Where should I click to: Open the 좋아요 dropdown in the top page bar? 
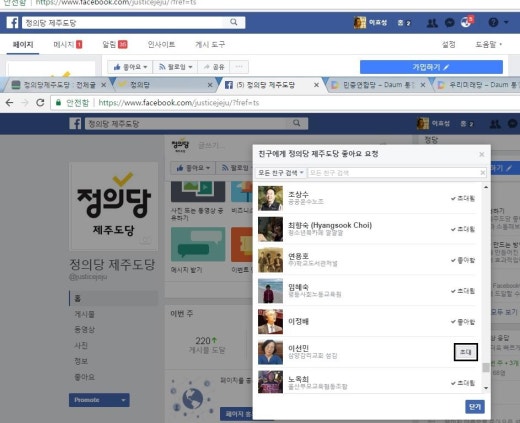point(130,67)
